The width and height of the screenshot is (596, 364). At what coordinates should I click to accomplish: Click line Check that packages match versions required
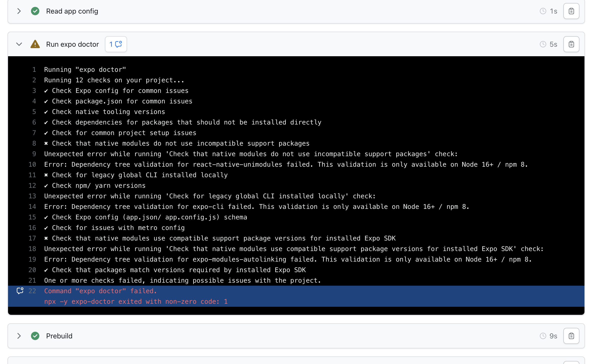pos(175,270)
